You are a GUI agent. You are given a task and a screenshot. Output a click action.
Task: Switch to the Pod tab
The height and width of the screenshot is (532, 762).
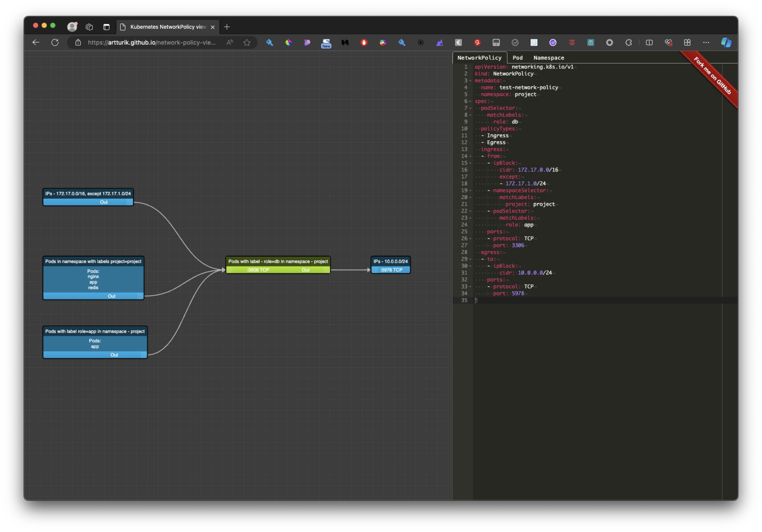(x=517, y=58)
